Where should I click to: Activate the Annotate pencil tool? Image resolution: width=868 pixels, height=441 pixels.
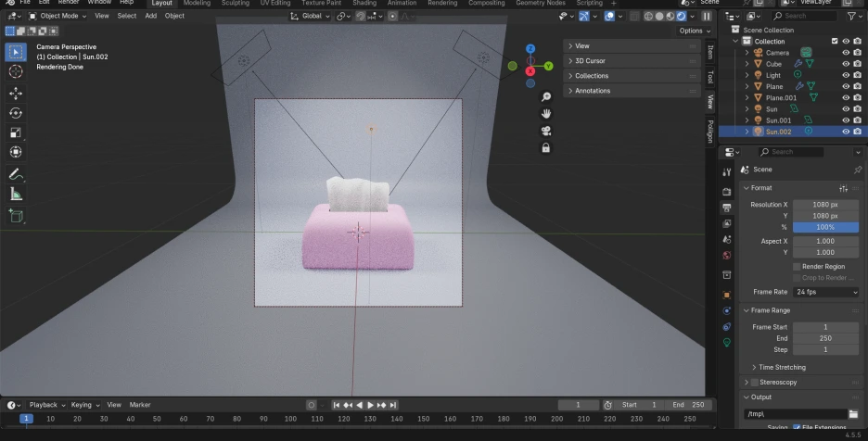(16, 174)
